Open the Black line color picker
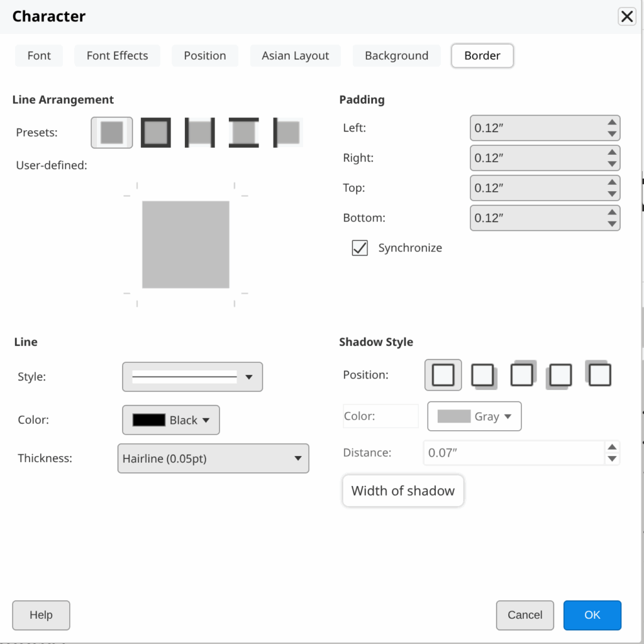This screenshot has width=644, height=644. [170, 420]
